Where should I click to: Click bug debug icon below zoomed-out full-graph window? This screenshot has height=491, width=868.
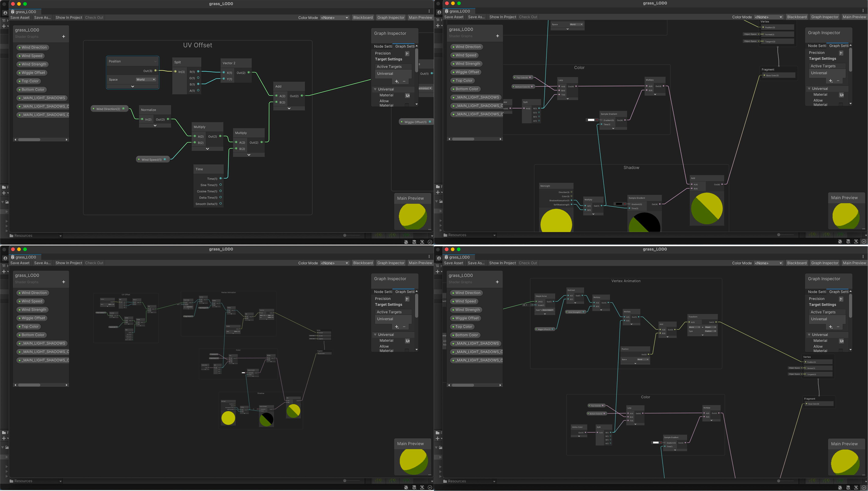click(406, 487)
